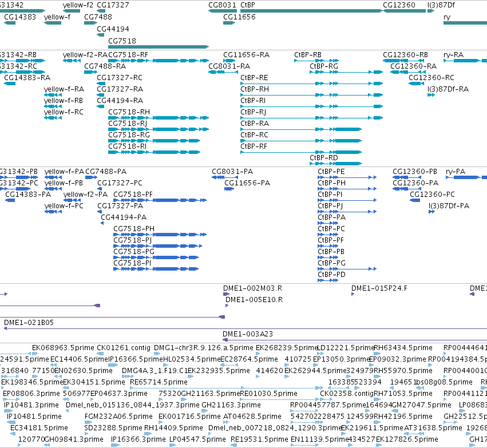Open the CtBP-RG transcript label
The image size is (487, 448).
click(324, 66)
